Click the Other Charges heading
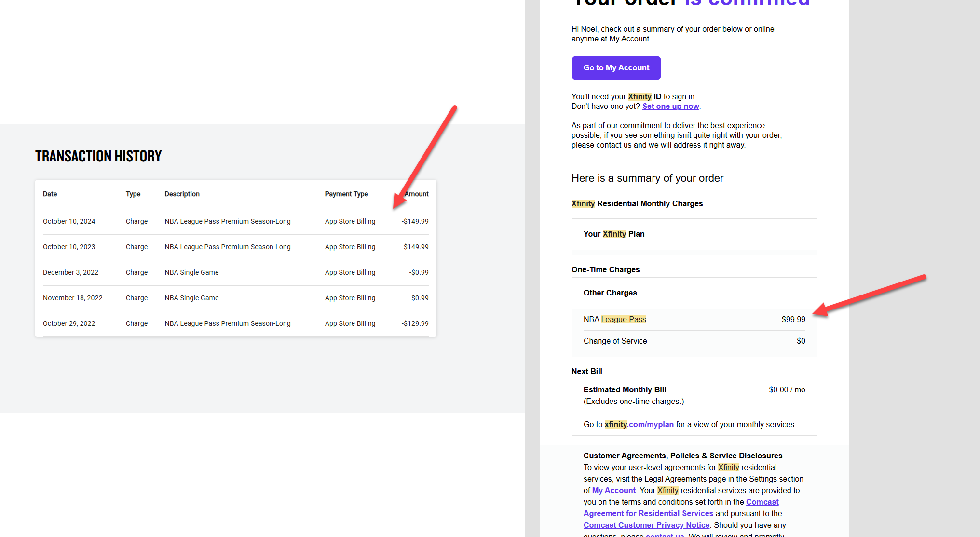 pos(610,293)
